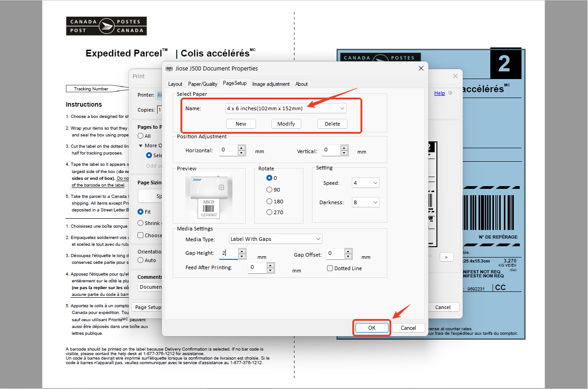Expand the Media Type dropdown
This screenshot has height=389, width=588.
[275, 239]
